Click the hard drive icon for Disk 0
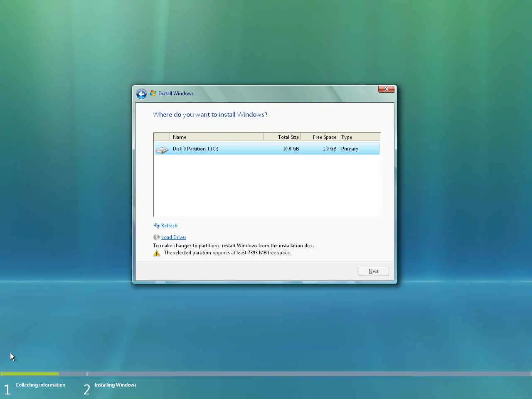The width and height of the screenshot is (532, 399). [162, 149]
